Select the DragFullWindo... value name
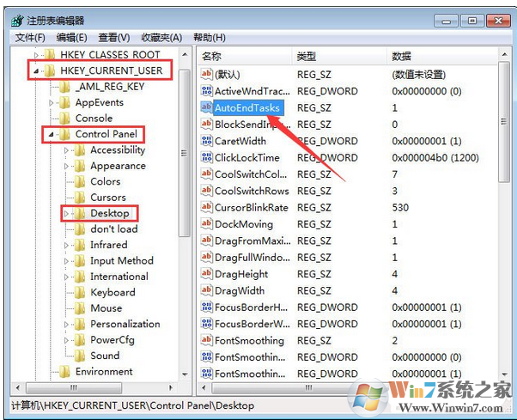 pos(252,258)
